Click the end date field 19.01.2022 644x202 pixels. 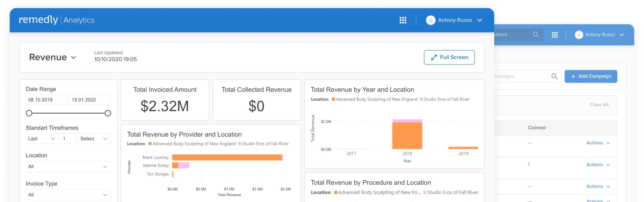(x=90, y=100)
